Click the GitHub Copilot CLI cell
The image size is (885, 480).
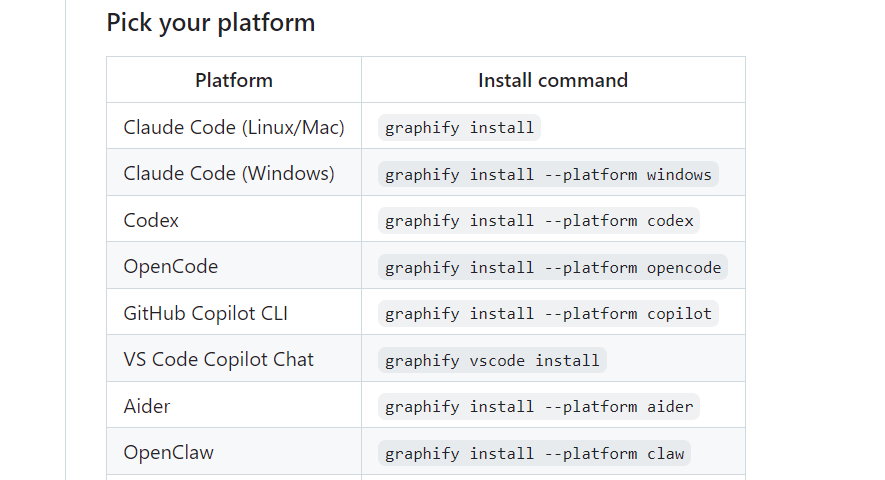point(234,313)
